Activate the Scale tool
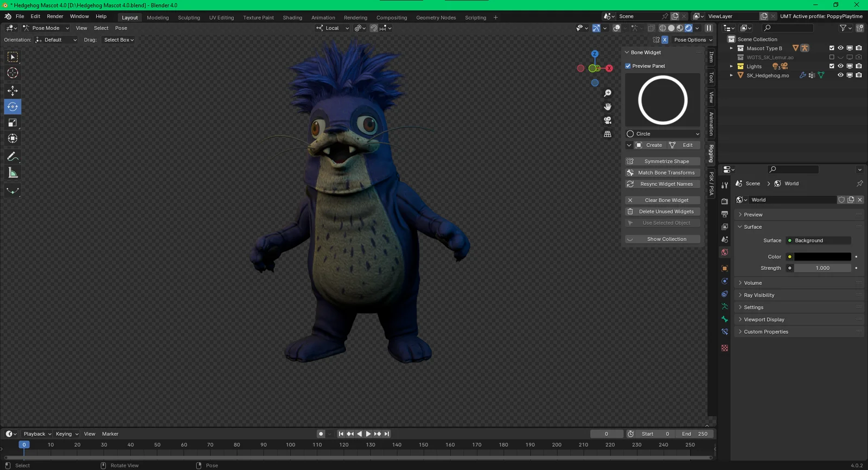Viewport: 868px width, 470px height. (12, 123)
